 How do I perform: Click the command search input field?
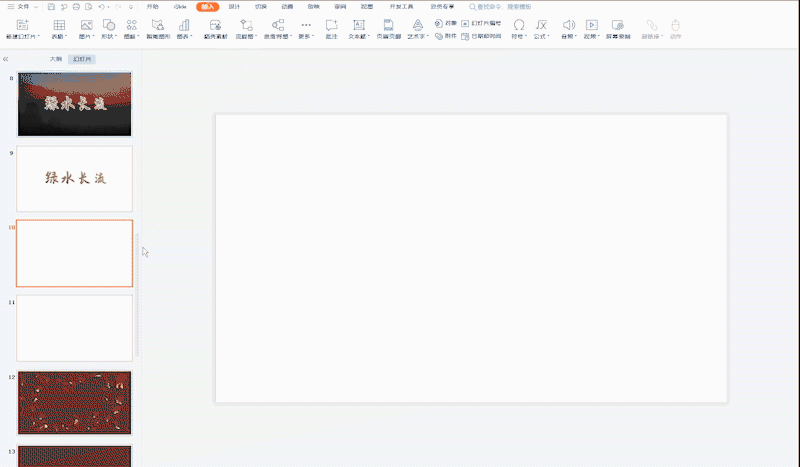[x=504, y=7]
